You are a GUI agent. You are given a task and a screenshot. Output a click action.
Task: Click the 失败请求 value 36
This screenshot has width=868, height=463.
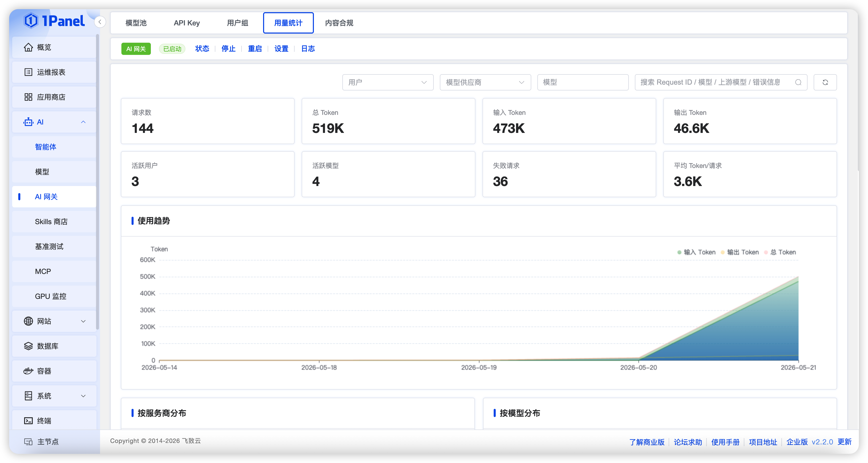[x=500, y=181]
